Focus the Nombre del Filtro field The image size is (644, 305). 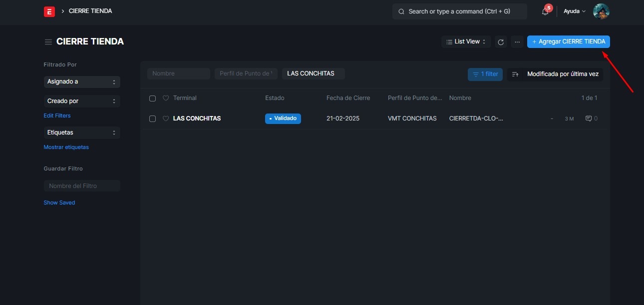point(82,186)
